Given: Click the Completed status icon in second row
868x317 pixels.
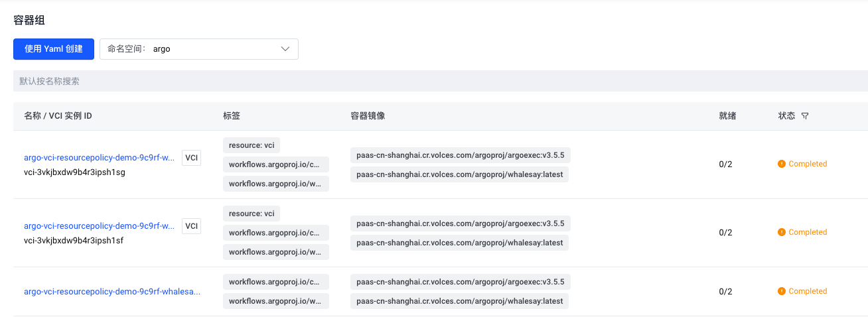Looking at the screenshot, I should click(782, 232).
